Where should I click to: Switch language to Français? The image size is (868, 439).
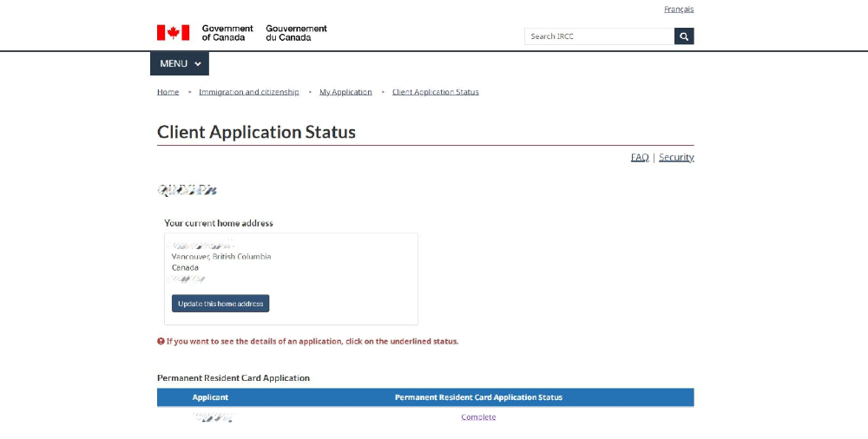[679, 10]
